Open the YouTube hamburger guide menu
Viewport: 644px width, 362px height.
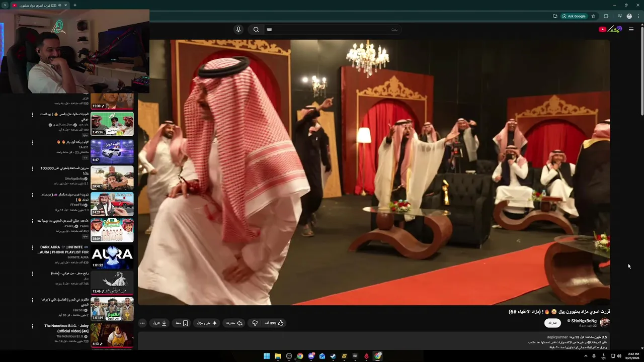click(x=631, y=29)
